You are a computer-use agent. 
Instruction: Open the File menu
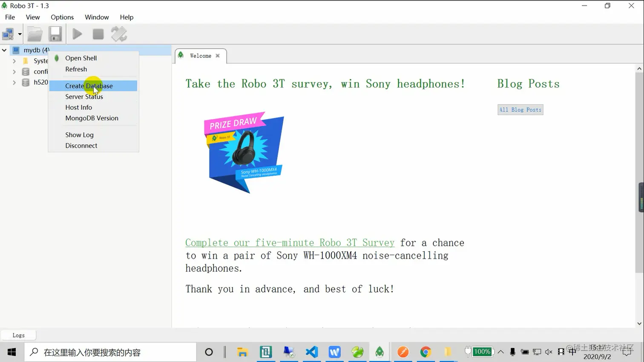click(10, 17)
